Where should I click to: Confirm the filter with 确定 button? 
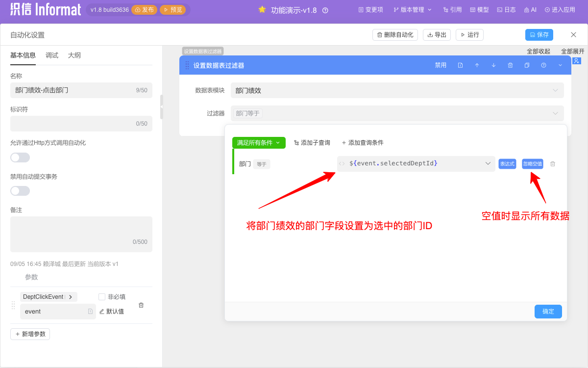[x=548, y=311]
